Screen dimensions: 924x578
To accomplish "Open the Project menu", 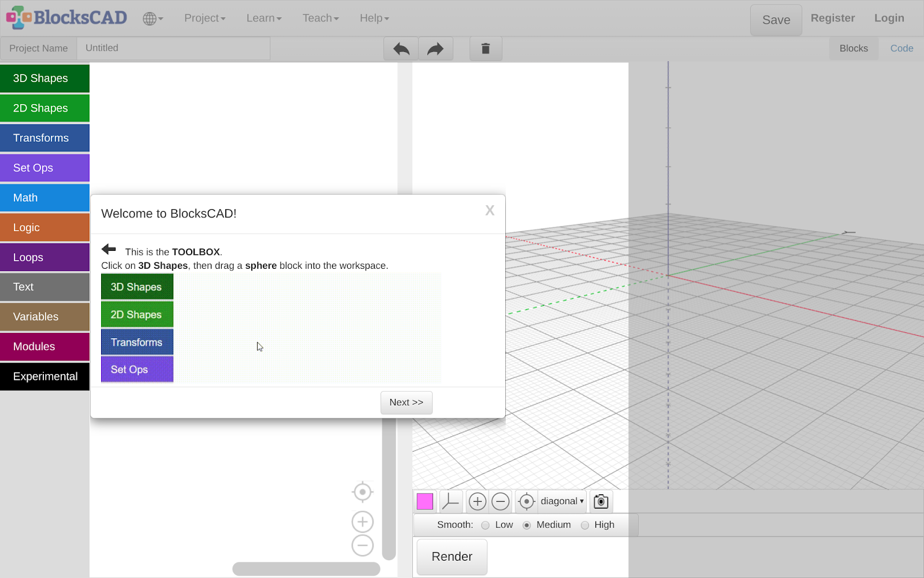I will (205, 18).
